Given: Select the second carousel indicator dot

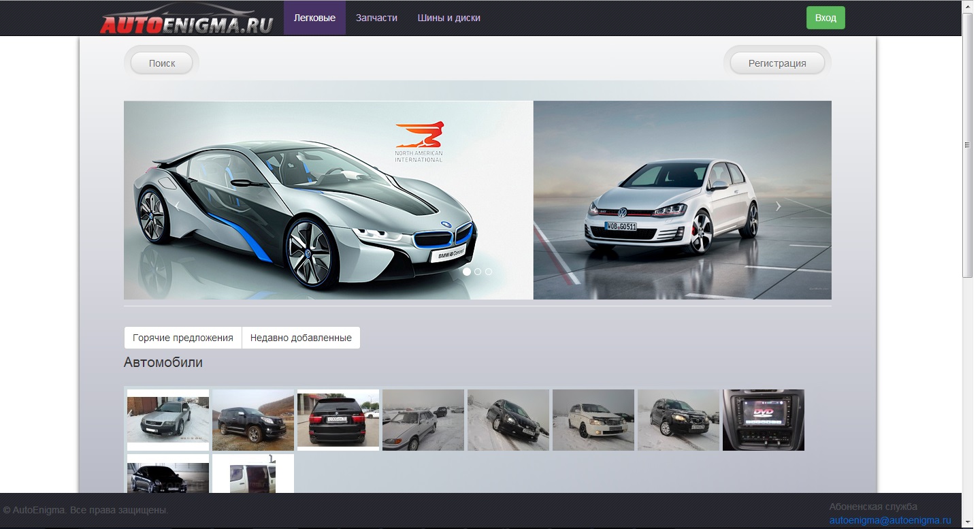Looking at the screenshot, I should click(x=478, y=271).
